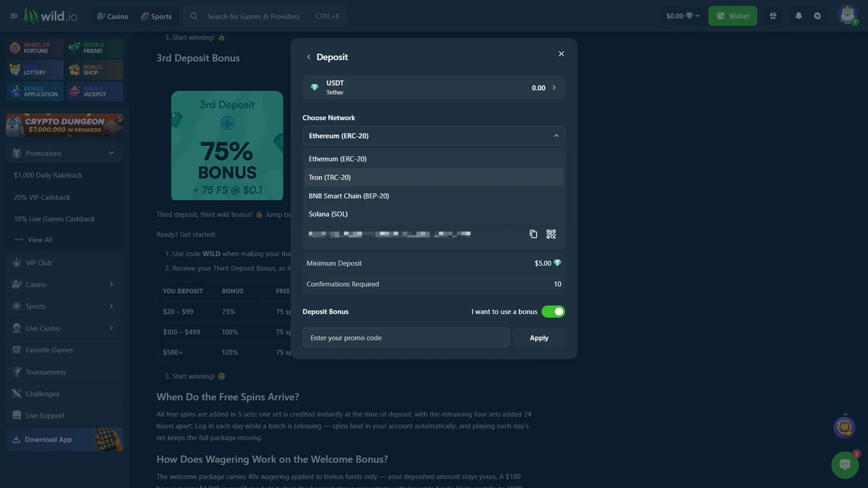The width and height of the screenshot is (868, 488).
Task: Click the Download App button
Action: [64, 439]
